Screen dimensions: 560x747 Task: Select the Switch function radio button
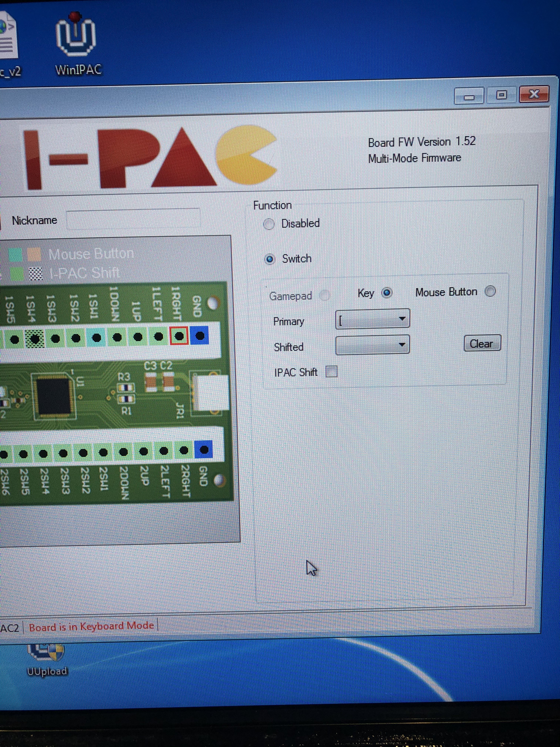click(270, 259)
